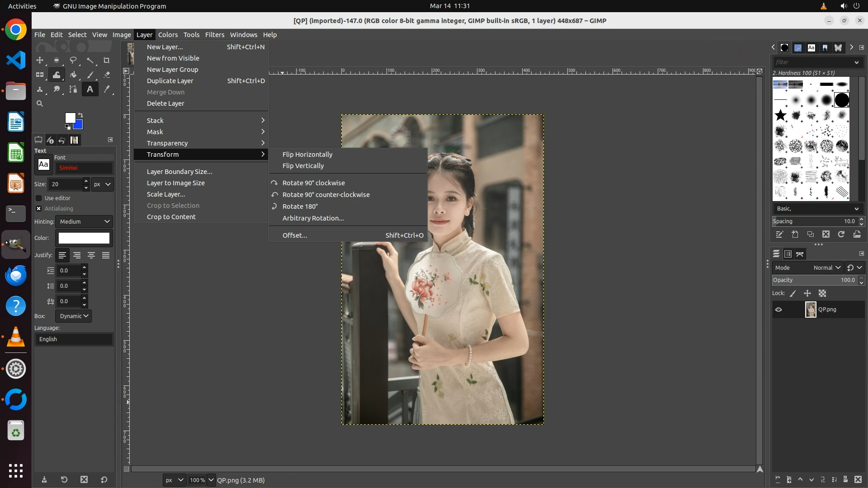The image size is (868, 488).
Task: Select the Color Picker eyedropper tool
Action: point(107,89)
